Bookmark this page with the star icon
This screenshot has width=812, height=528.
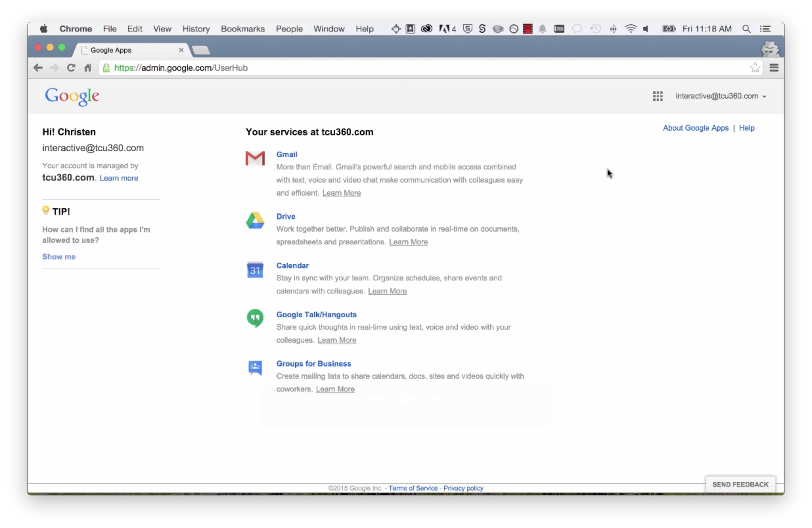[755, 68]
